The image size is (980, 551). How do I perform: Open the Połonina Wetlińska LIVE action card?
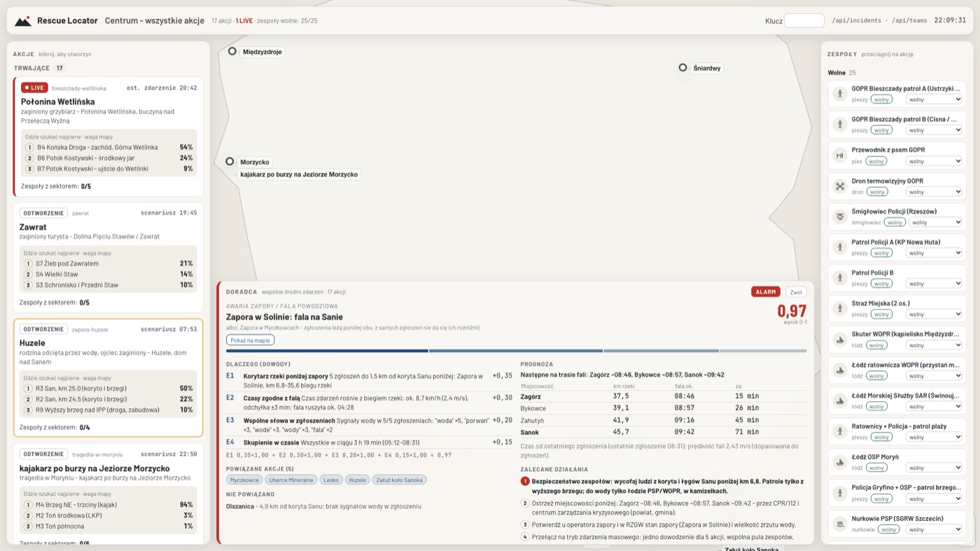point(108,137)
